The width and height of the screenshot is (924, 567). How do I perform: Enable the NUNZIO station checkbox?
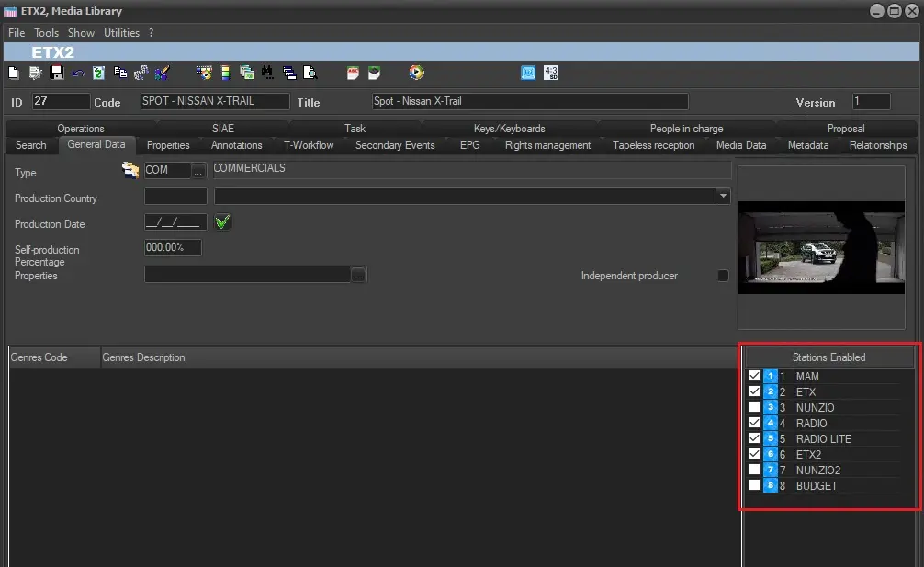pyautogui.click(x=754, y=407)
